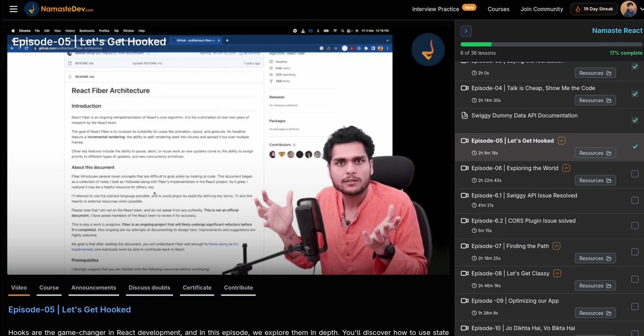Click the code badge next to Episode-08
The height and width of the screenshot is (336, 644).
(557, 273)
